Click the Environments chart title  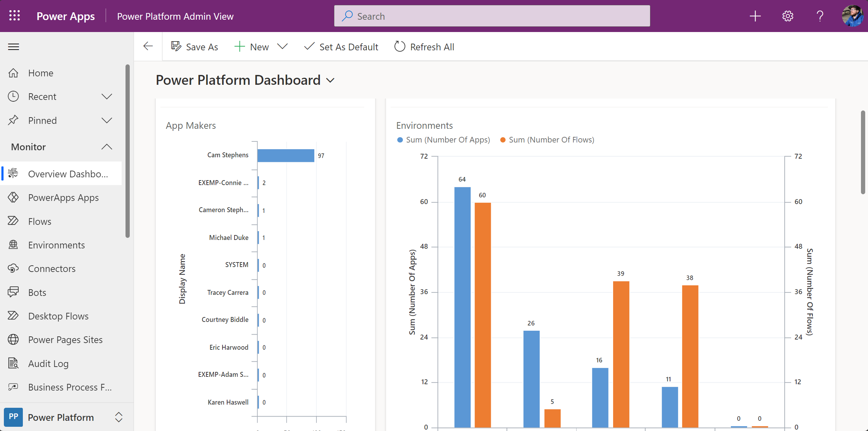[424, 126]
